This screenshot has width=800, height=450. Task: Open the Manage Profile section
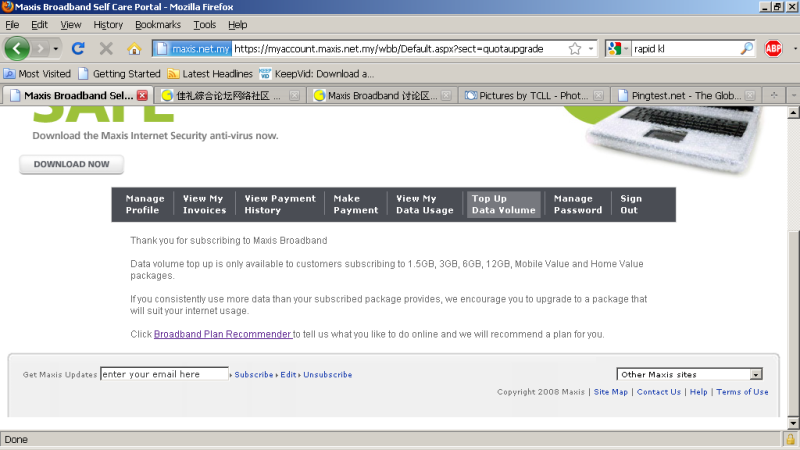coord(144,204)
